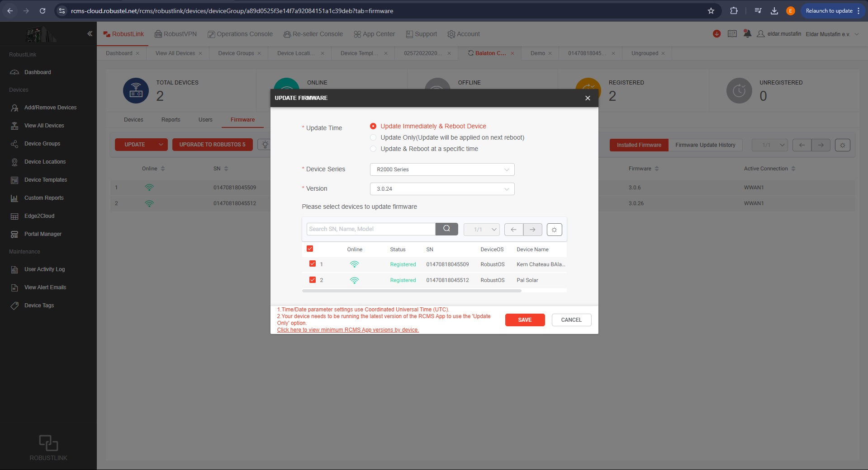This screenshot has height=470, width=868.
Task: Uncheck device row 2 Pal Solar
Action: click(x=312, y=280)
